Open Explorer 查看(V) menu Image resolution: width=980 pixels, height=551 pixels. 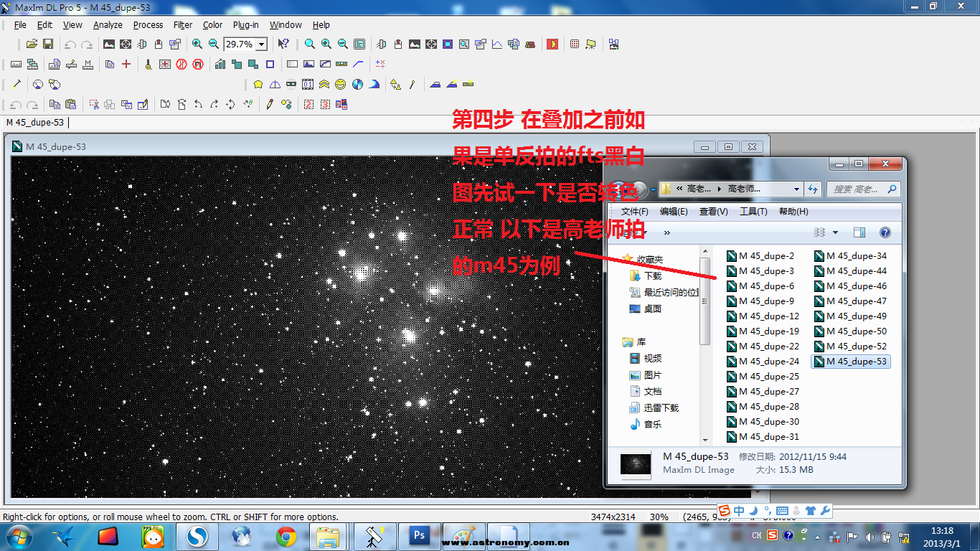pos(713,211)
